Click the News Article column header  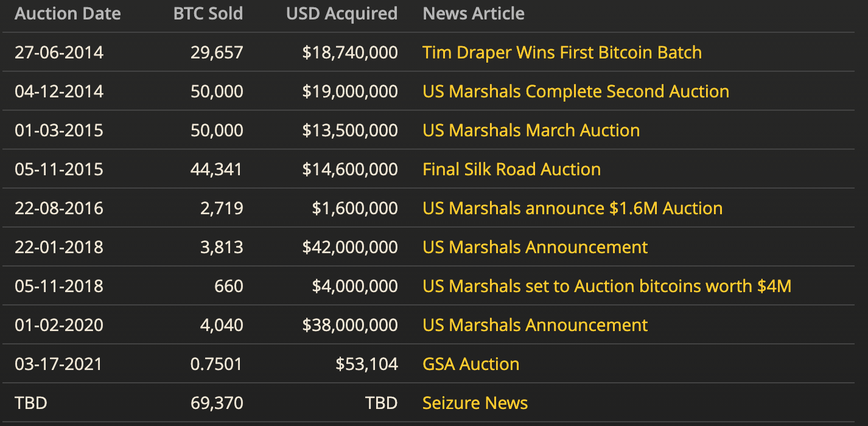click(474, 13)
